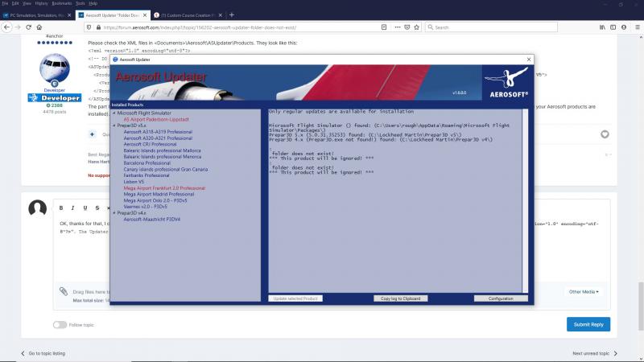Viewport: 644px width, 362px height.
Task: Select Aerosoft A320-A321 Professional
Action: [158, 138]
